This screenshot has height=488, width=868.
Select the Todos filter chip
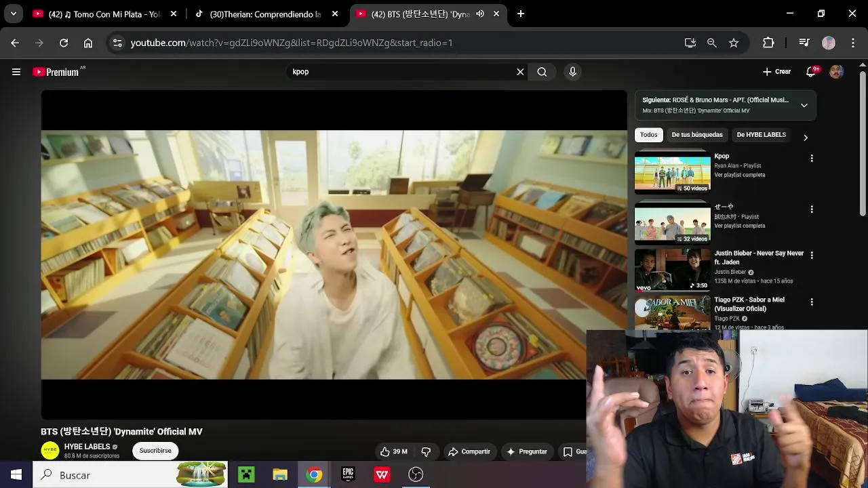649,135
